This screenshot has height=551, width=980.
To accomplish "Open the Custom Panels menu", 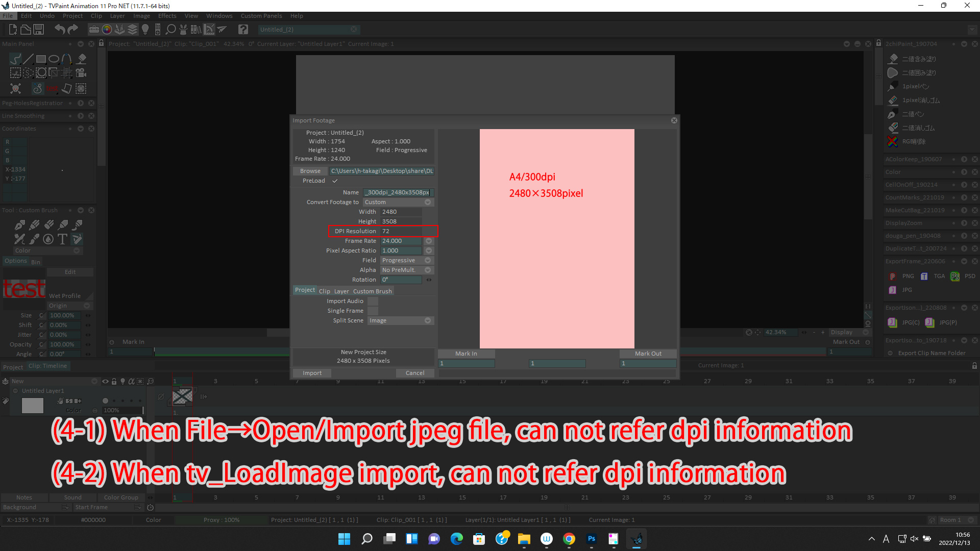I will (x=261, y=16).
